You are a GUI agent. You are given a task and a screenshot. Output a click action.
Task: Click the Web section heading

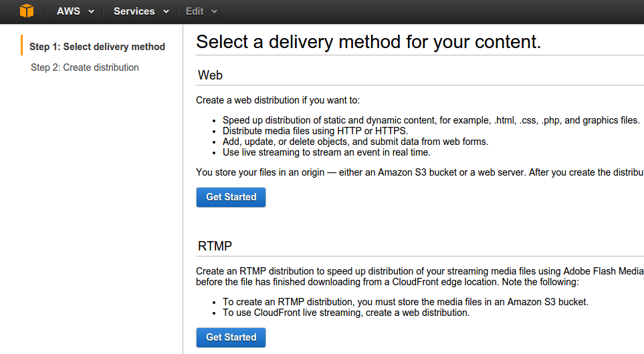pyautogui.click(x=210, y=75)
